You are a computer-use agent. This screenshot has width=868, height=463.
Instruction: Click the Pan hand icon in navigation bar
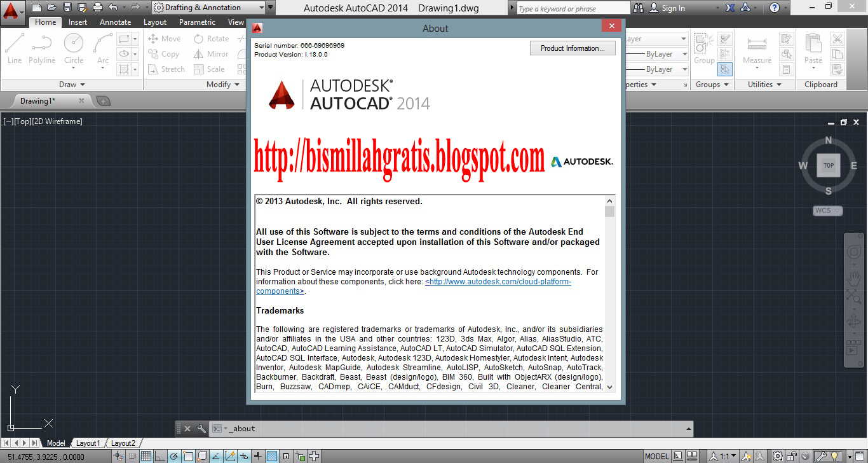(853, 278)
